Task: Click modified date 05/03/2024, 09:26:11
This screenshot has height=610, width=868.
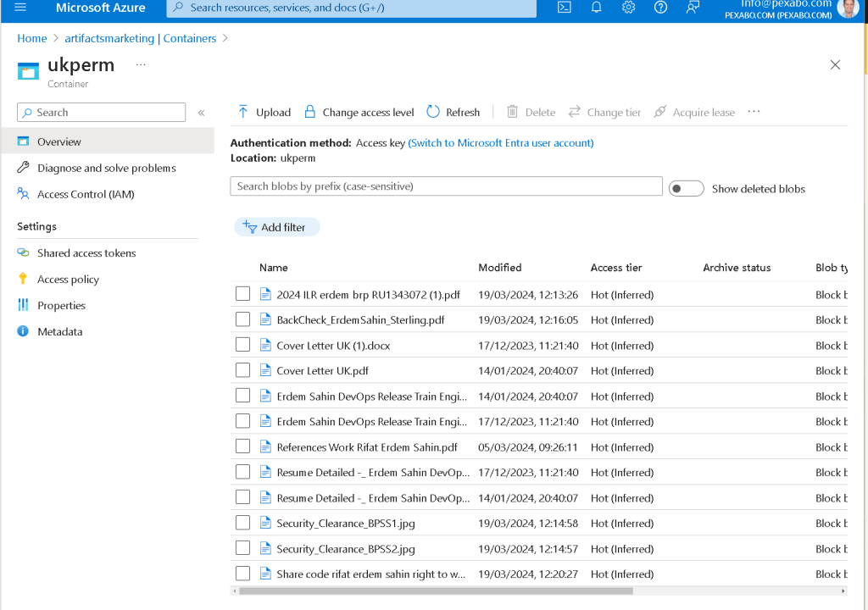Action: (x=527, y=447)
